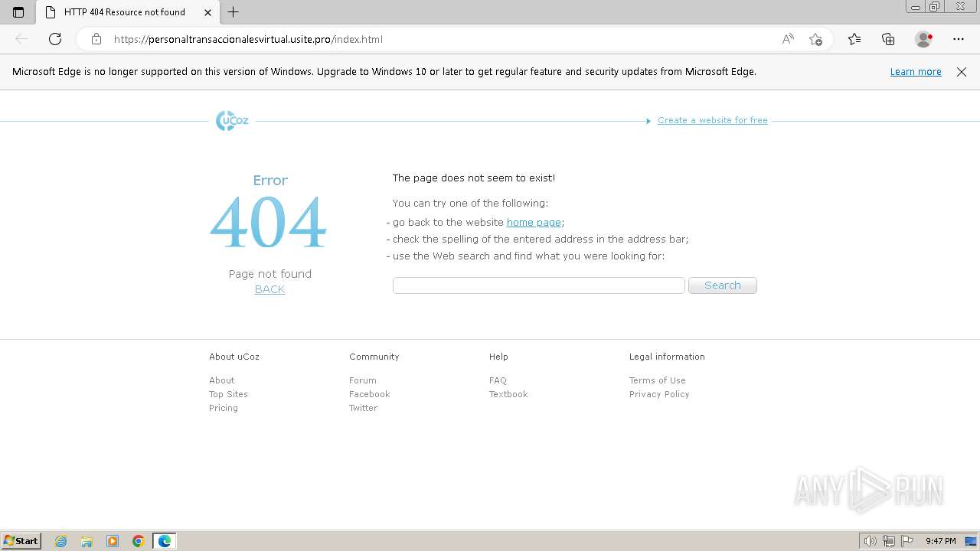Image resolution: width=980 pixels, height=551 pixels.
Task: Click the browser Refresh icon
Action: [x=55, y=39]
